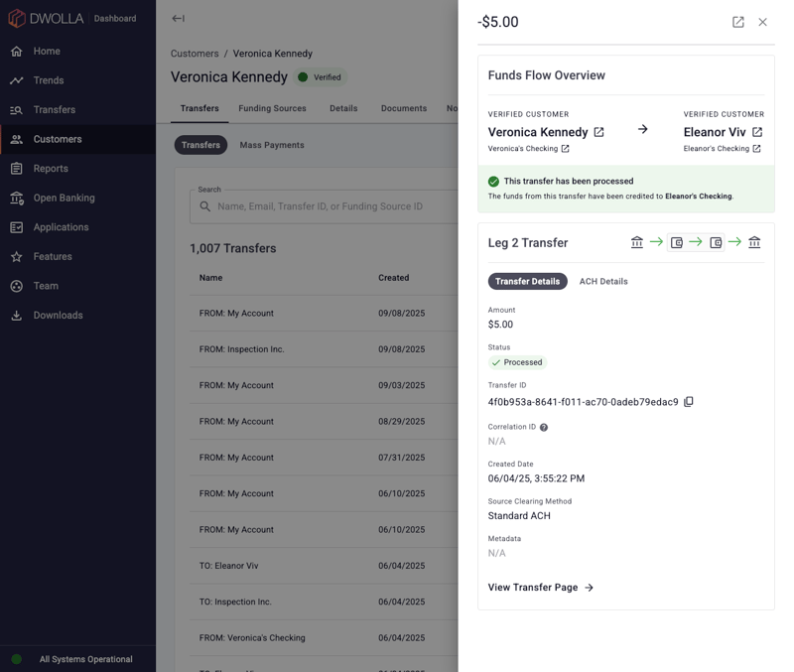Copy the Transfer ID to clipboard

689,402
